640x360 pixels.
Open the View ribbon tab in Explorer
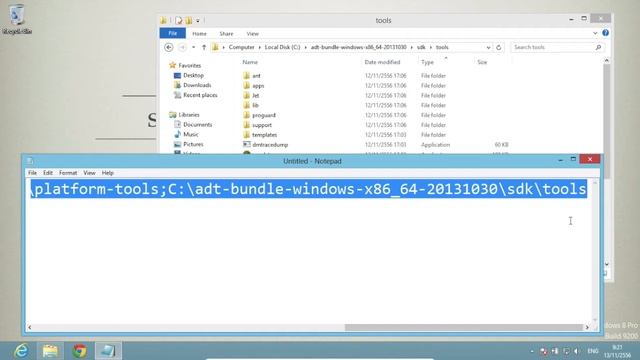click(253, 33)
